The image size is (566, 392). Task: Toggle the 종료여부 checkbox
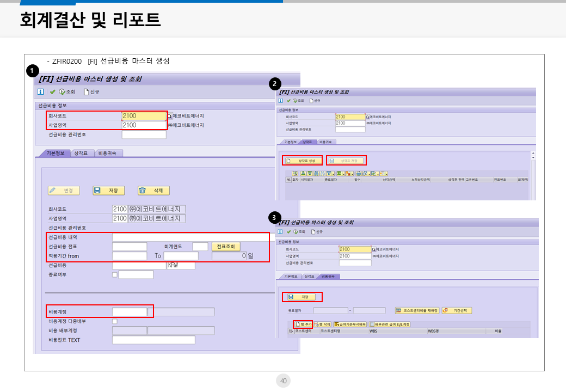click(x=114, y=274)
